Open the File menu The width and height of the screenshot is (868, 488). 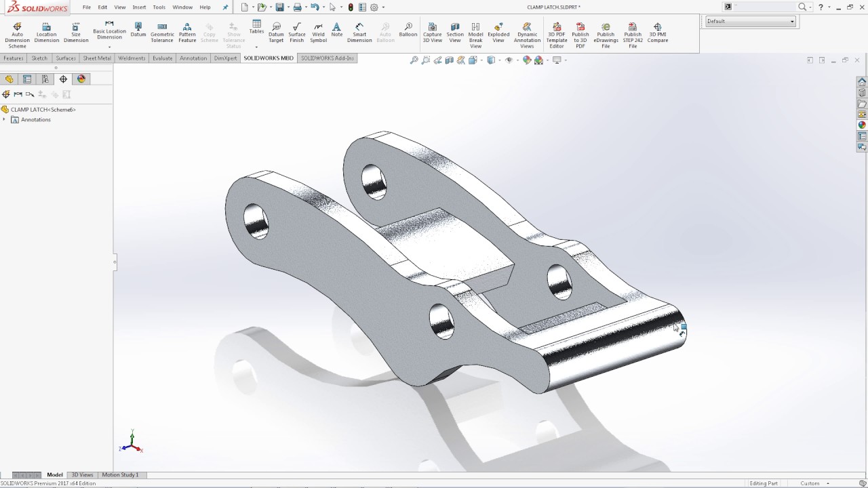[87, 7]
